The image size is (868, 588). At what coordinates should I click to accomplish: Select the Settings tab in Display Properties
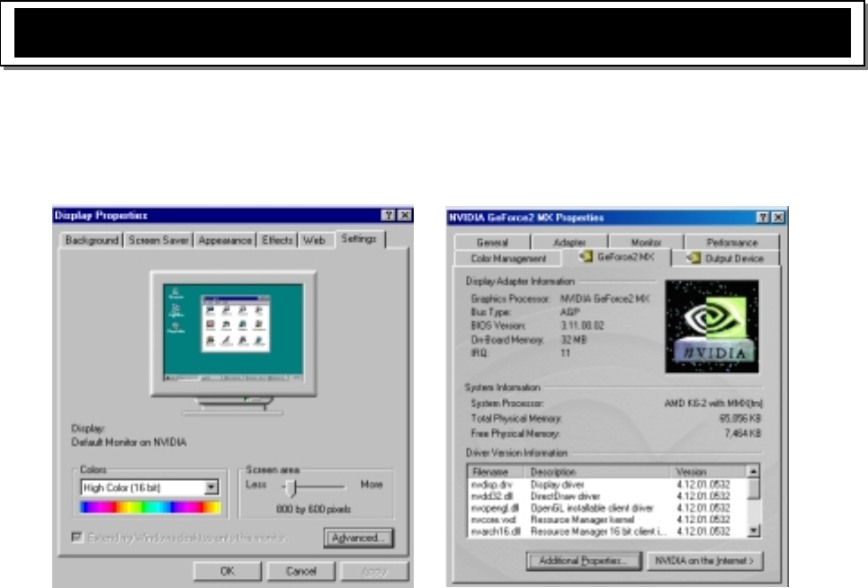pyautogui.click(x=359, y=238)
